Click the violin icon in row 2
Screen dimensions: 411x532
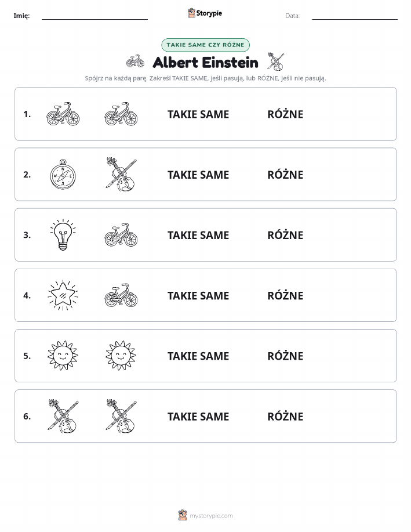point(121,174)
